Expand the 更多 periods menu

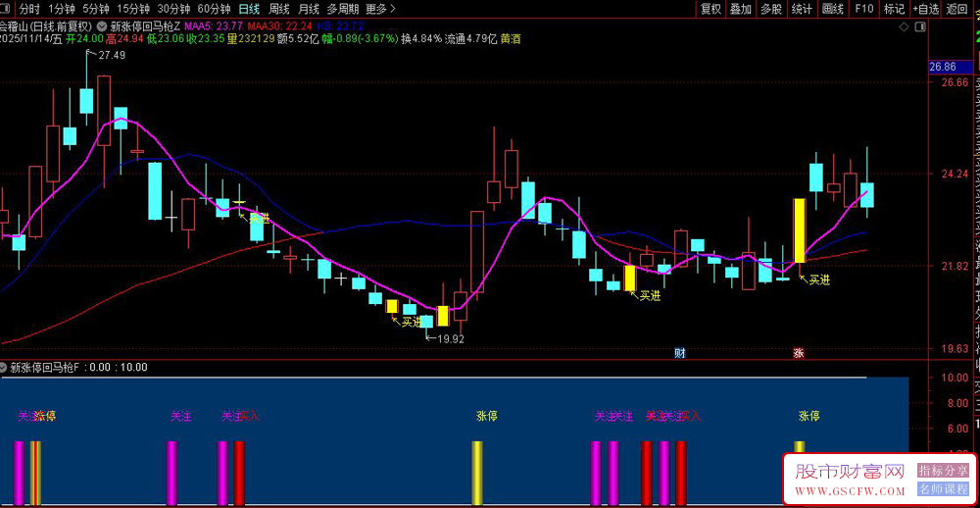379,9
